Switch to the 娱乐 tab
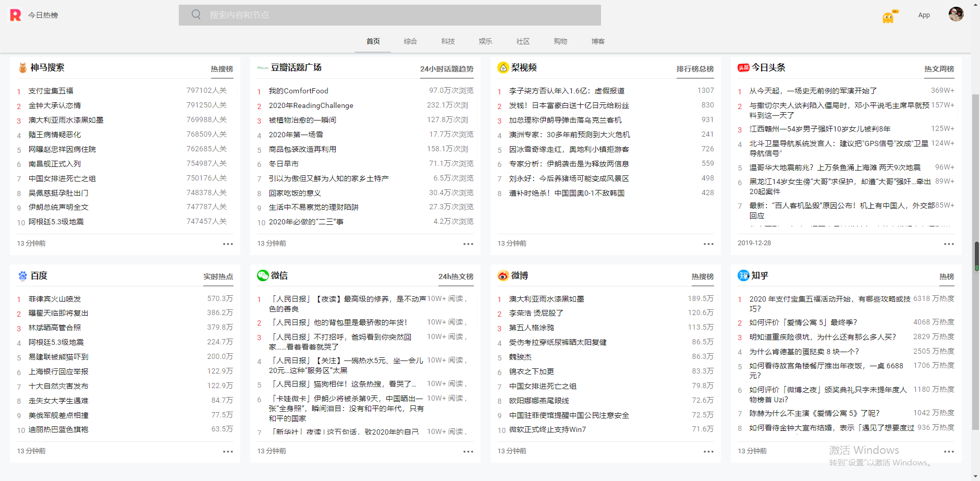 click(x=486, y=41)
